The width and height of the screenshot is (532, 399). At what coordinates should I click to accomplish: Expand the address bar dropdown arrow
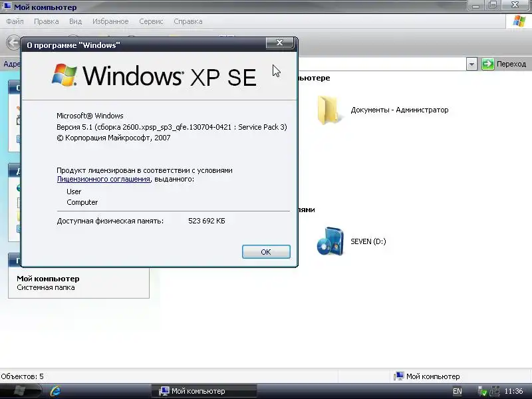(471, 64)
